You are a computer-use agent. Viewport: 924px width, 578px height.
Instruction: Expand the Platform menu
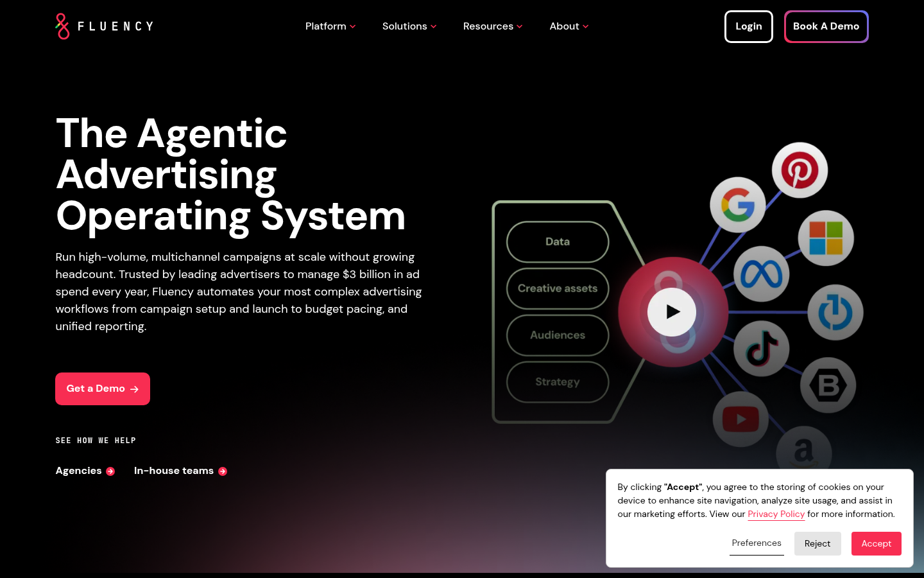pyautogui.click(x=330, y=26)
